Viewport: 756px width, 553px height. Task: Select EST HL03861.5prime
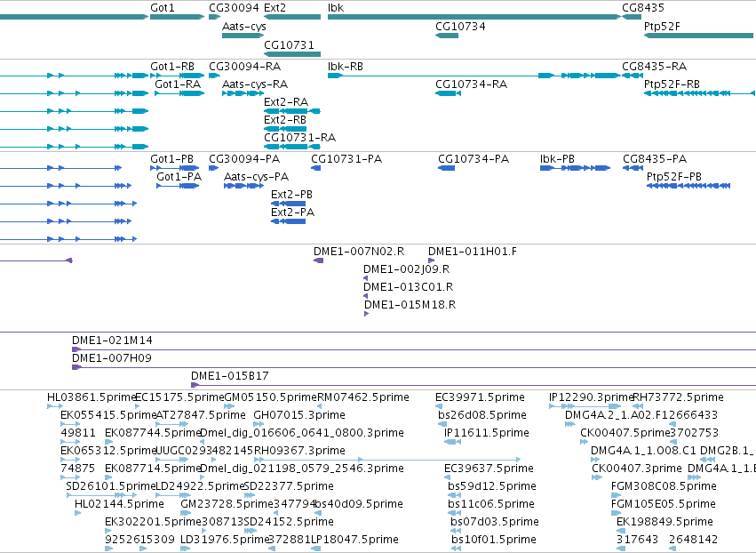92,397
